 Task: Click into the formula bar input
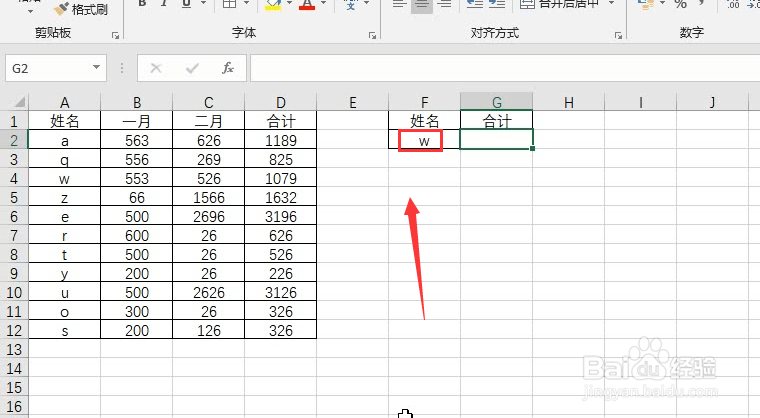[x=505, y=68]
